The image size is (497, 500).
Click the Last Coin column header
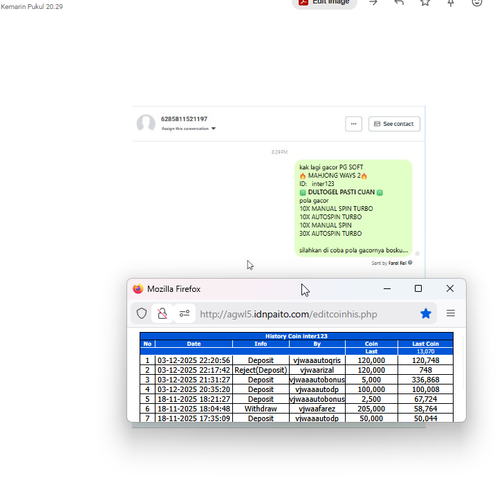click(x=426, y=344)
